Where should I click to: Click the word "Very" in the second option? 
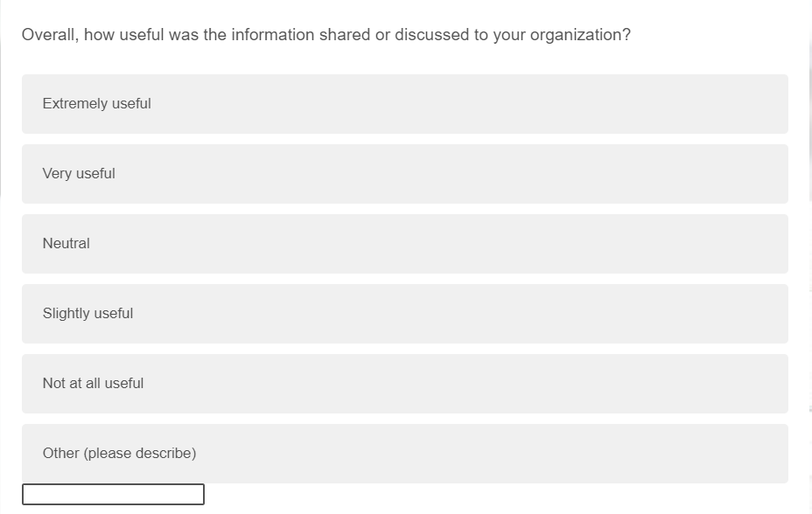pyautogui.click(x=57, y=173)
